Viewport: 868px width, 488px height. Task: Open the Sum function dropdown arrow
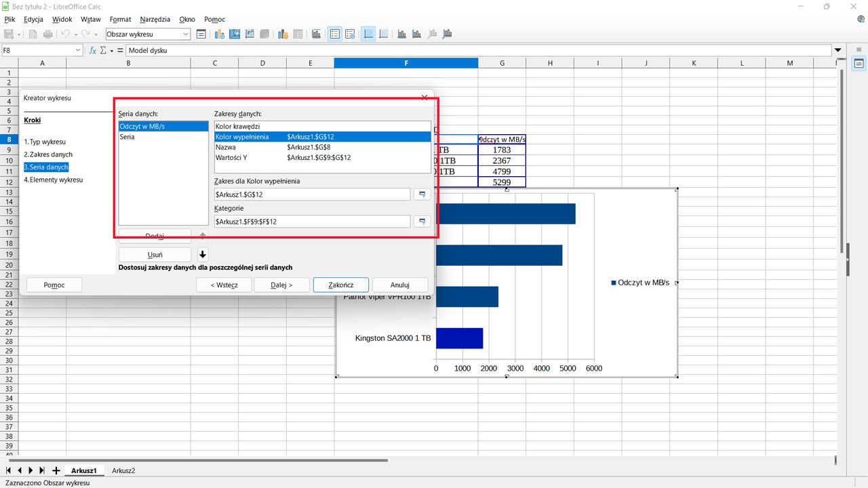[111, 50]
